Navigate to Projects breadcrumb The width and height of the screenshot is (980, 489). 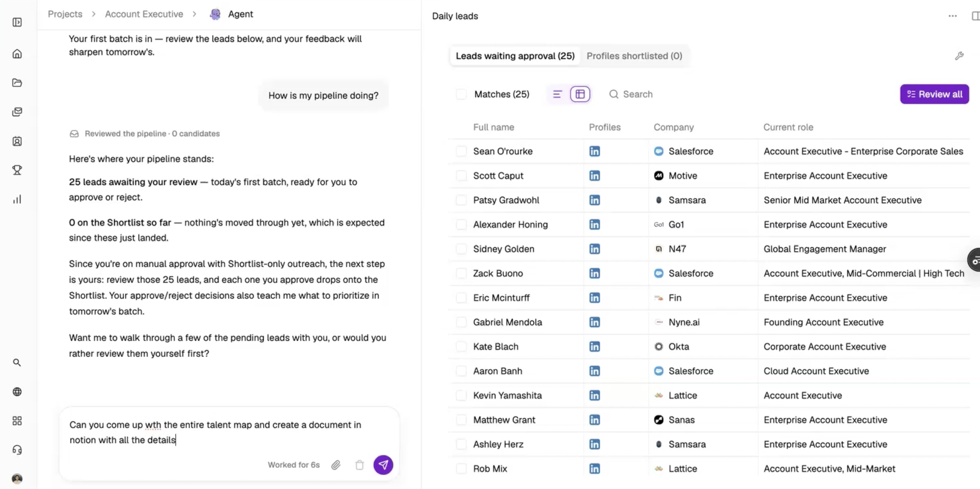click(65, 14)
